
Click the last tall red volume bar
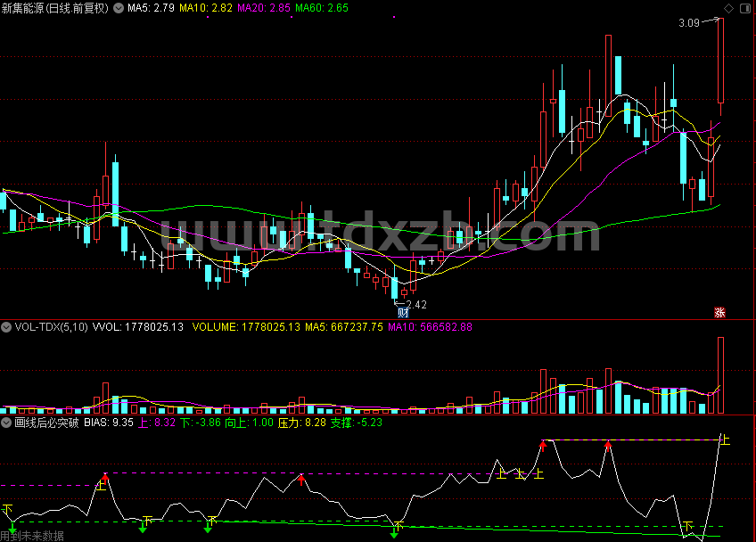point(721,375)
